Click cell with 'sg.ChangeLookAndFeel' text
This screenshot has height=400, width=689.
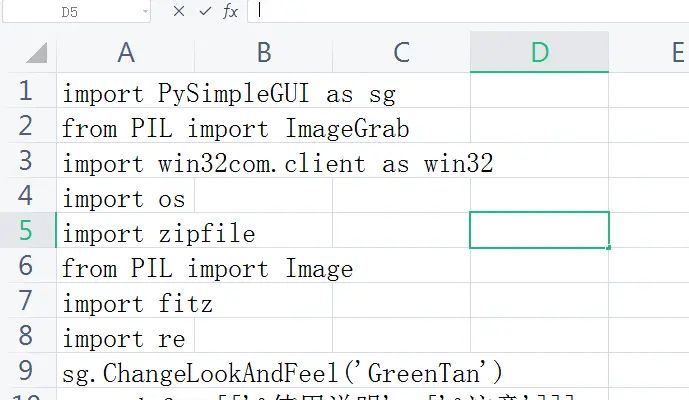click(125, 374)
